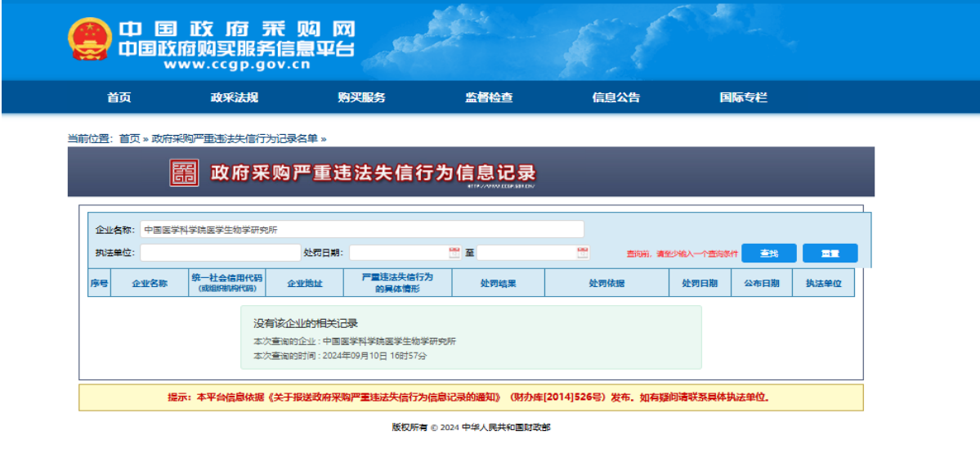
Task: Click the 版权所有 footer text
Action: pyautogui.click(x=472, y=428)
